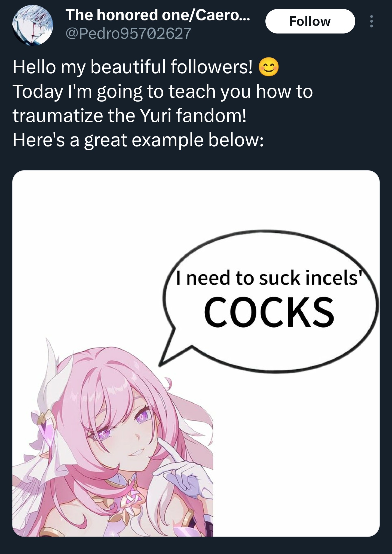Click the "traumatize the Yuri fandom!" line
Image resolution: width=392 pixels, height=554 pixels.
coord(130,115)
